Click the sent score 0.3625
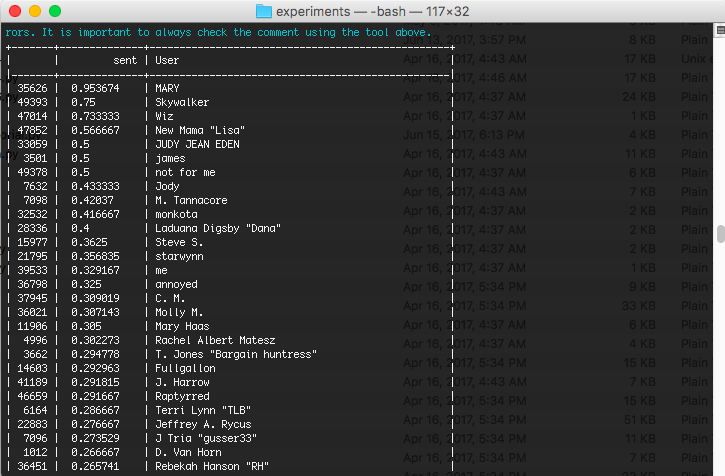725x476 pixels. point(89,242)
